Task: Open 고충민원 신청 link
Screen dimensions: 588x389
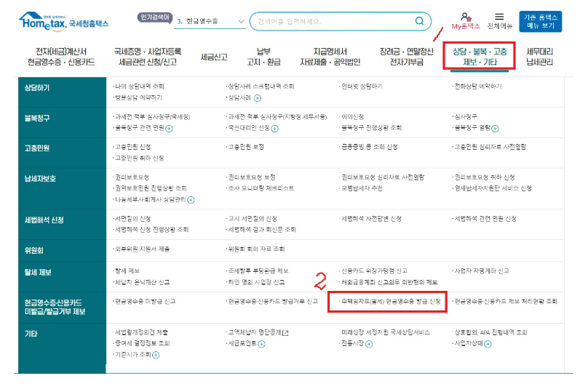Action: coord(132,147)
